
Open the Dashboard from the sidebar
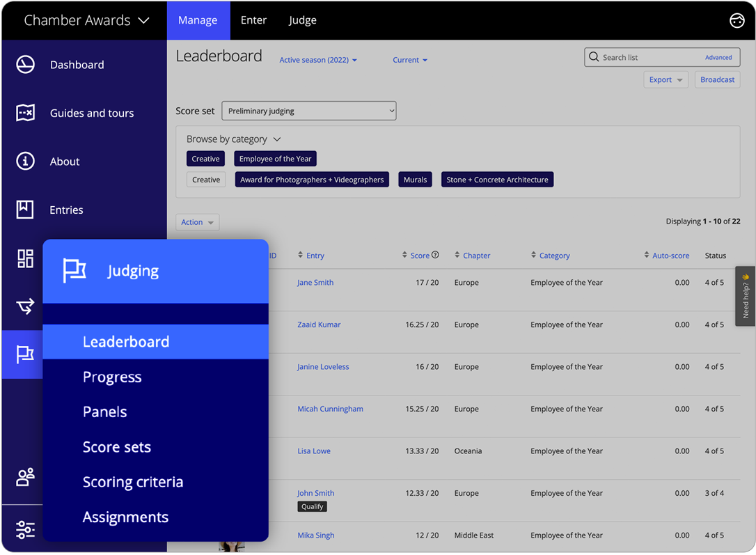(25, 64)
